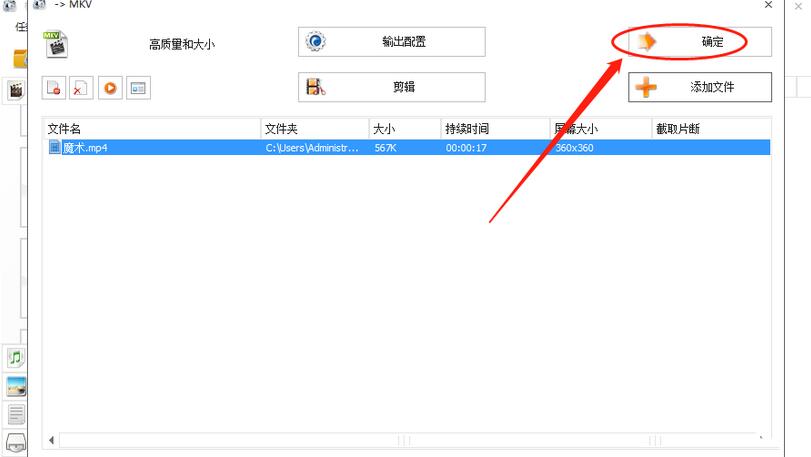
Task: Sort by 文件名 column header
Action: [150, 129]
